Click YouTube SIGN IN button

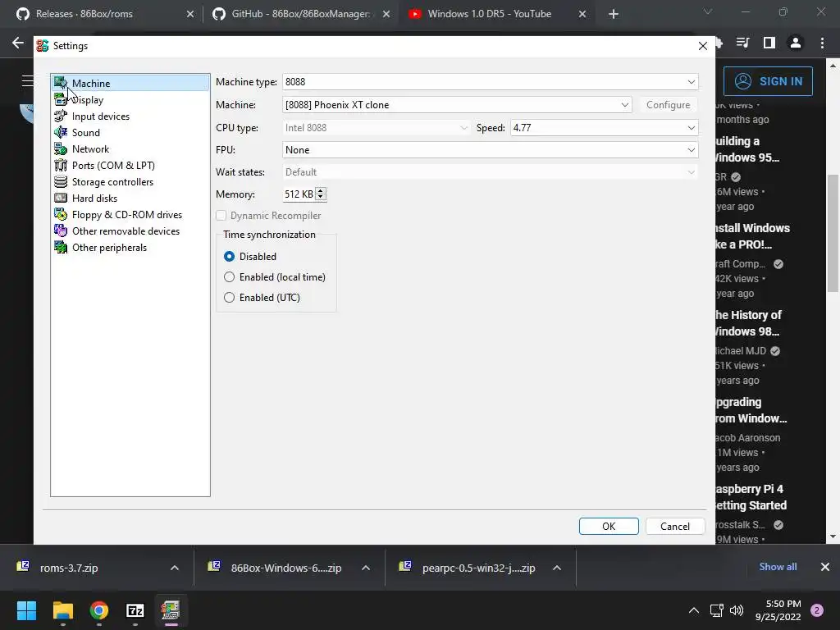click(x=768, y=81)
